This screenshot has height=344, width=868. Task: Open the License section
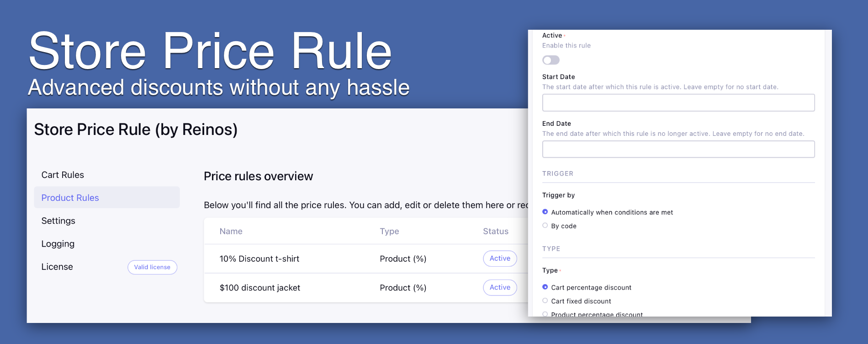tap(57, 267)
